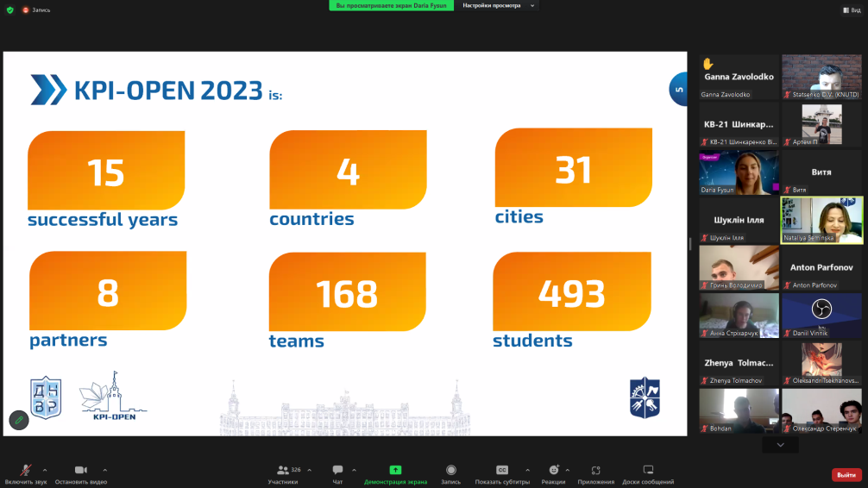This screenshot has width=868, height=488.
Task: Open Реакции reactions menu
Action: (x=553, y=474)
